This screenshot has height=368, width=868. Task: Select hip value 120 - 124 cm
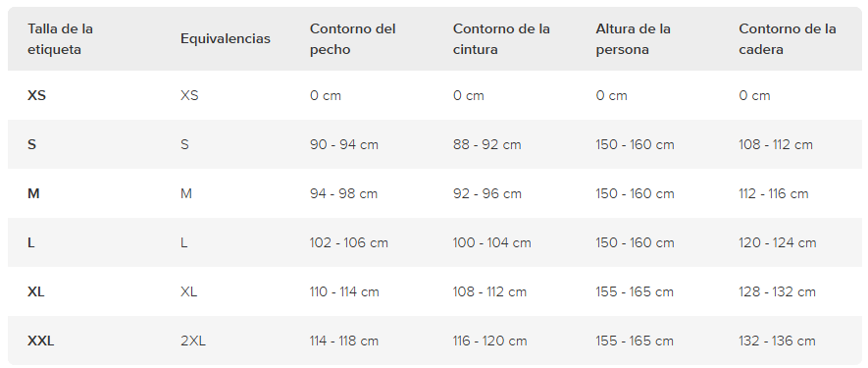(777, 242)
